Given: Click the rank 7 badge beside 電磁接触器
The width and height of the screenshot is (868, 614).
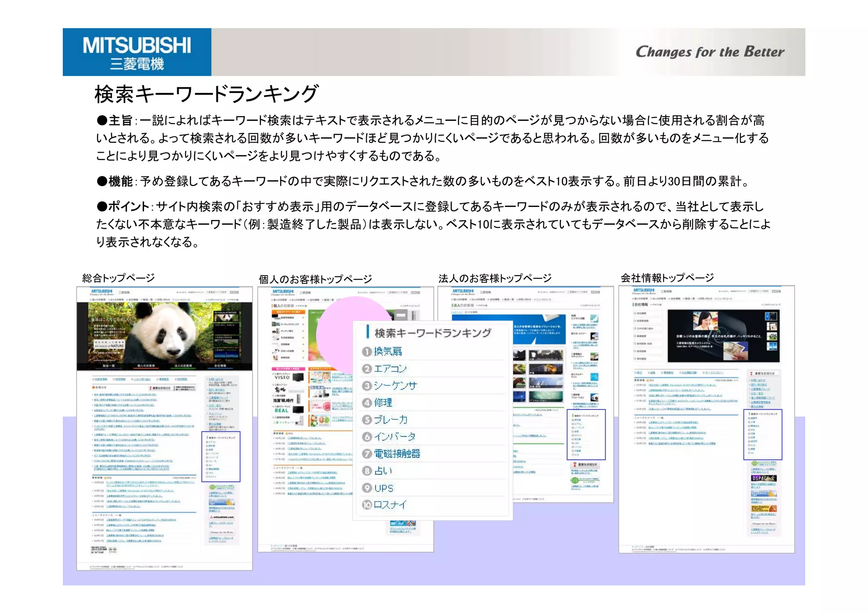Looking at the screenshot, I should (367, 454).
